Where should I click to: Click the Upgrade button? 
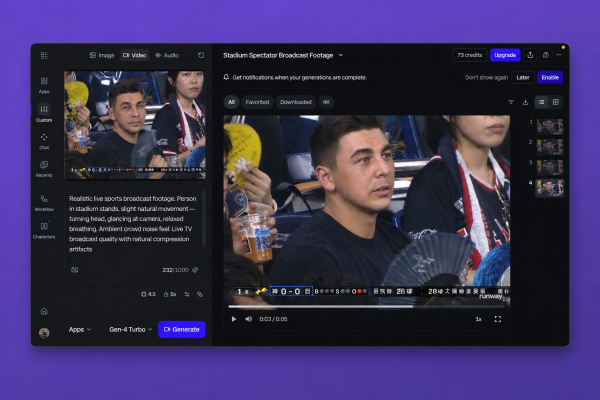click(x=505, y=55)
